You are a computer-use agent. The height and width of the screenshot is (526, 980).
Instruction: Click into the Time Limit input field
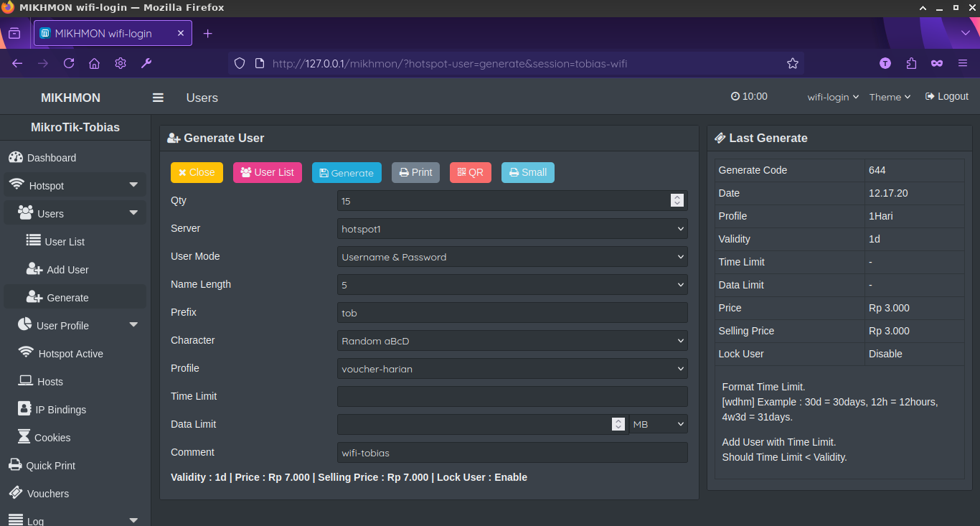512,397
